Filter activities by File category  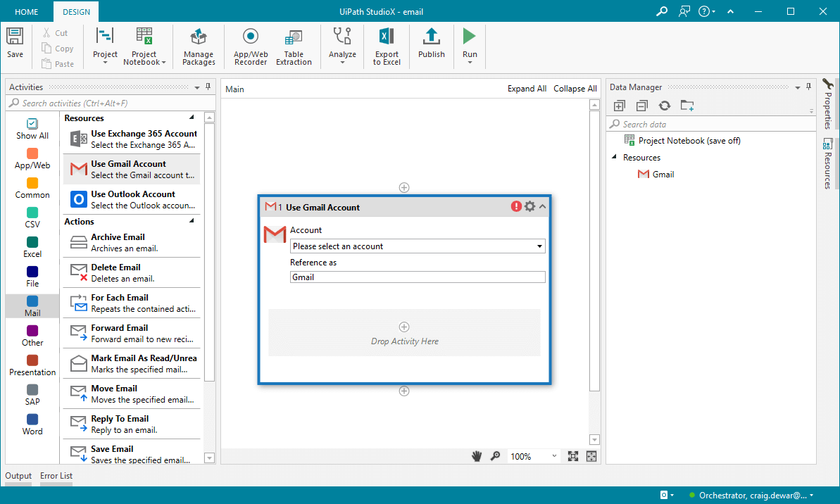32,277
